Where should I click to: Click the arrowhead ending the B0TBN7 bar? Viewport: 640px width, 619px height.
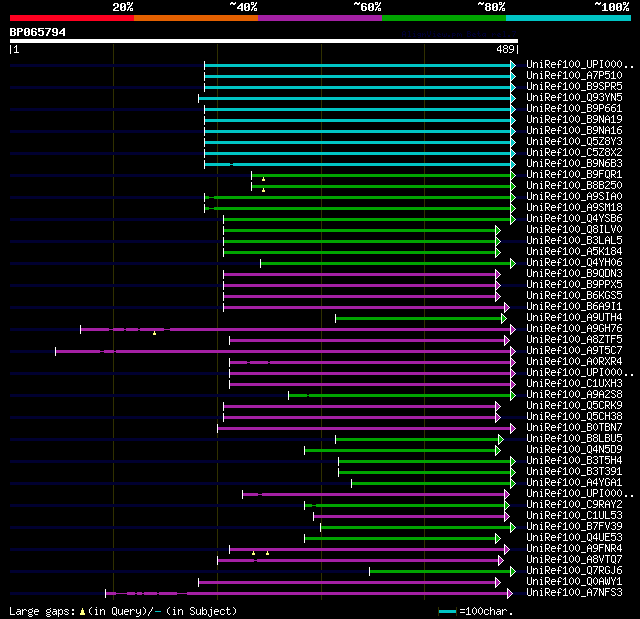tap(513, 428)
